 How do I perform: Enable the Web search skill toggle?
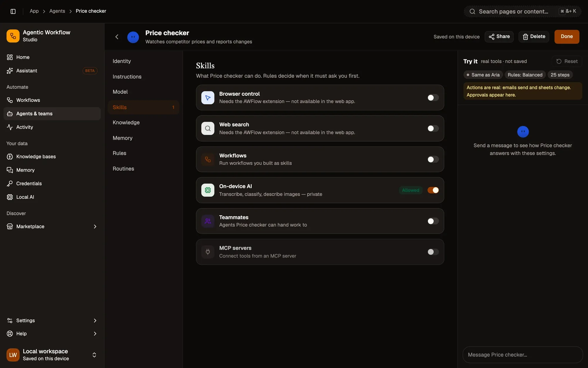tap(433, 128)
